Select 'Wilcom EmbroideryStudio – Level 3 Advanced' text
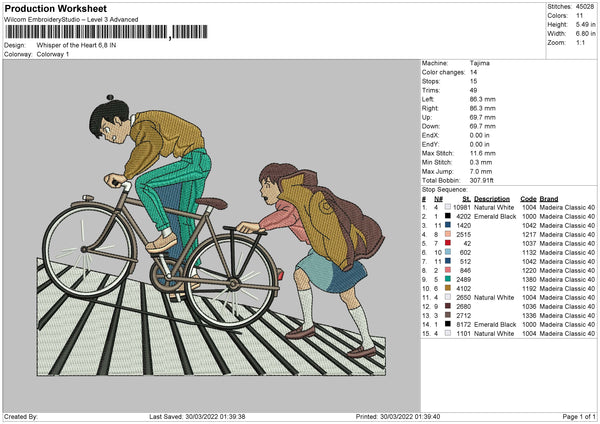 71,20
